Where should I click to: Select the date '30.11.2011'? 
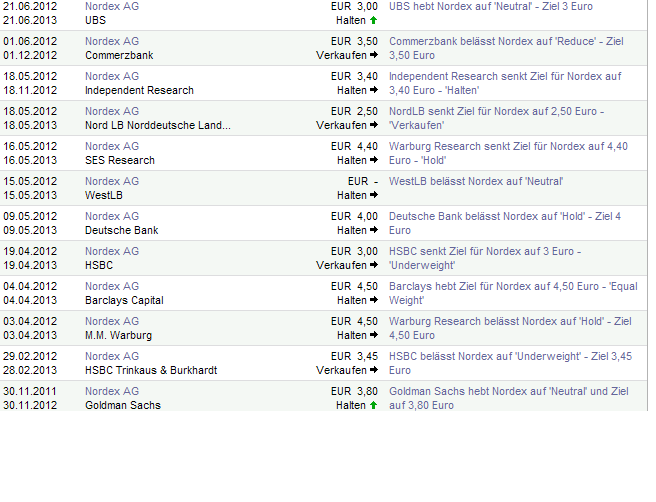coord(30,391)
